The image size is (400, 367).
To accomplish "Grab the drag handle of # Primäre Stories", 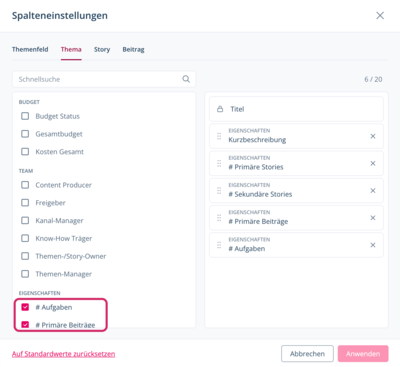I will tap(219, 163).
